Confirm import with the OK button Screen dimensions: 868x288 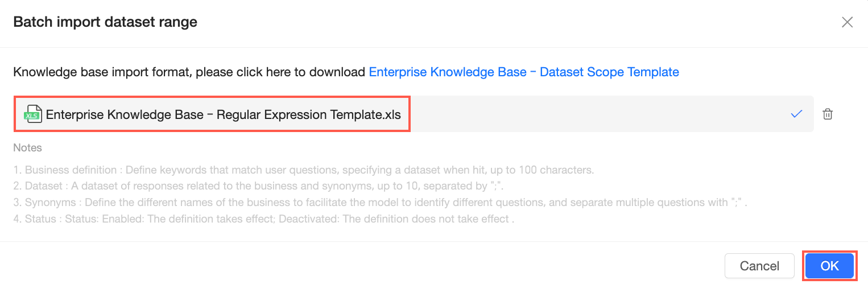(x=829, y=266)
